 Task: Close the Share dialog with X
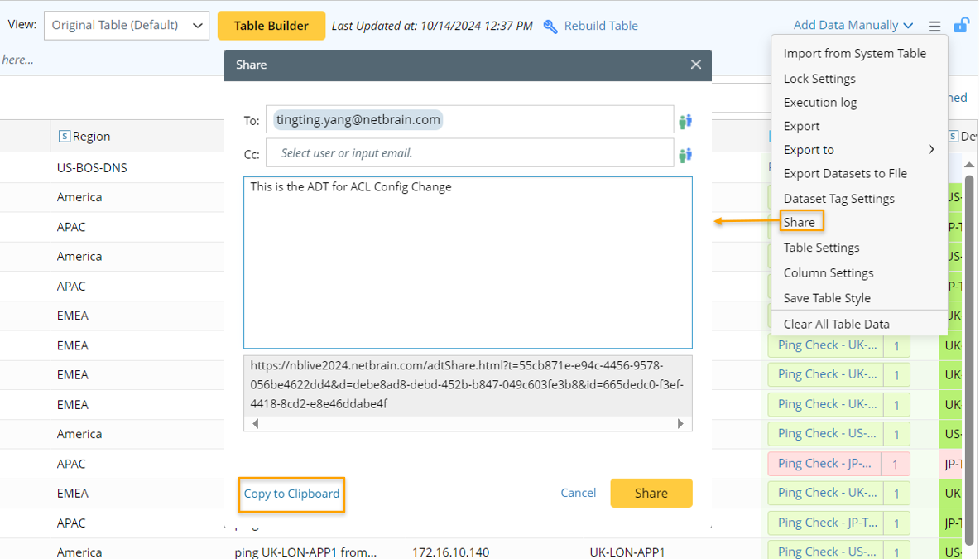click(x=696, y=65)
